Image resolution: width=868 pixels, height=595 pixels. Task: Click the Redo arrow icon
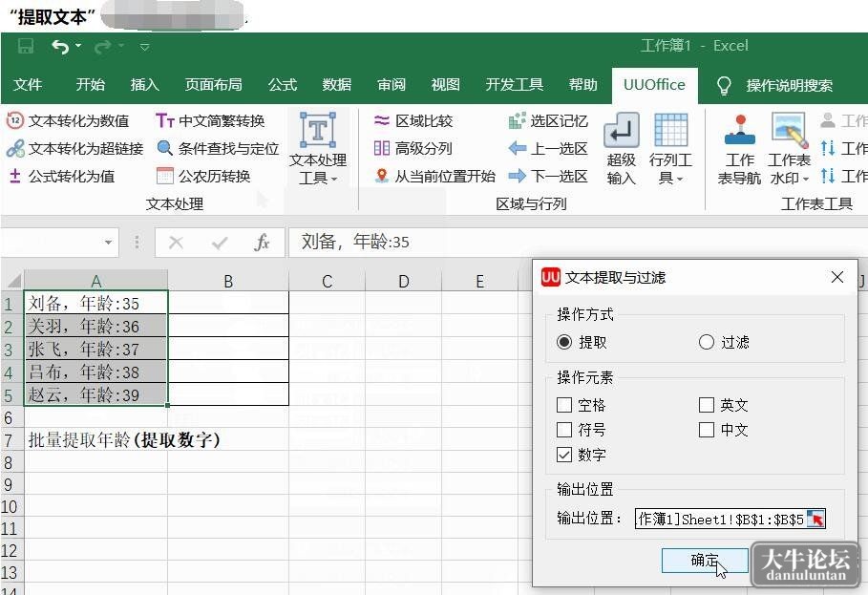click(103, 47)
